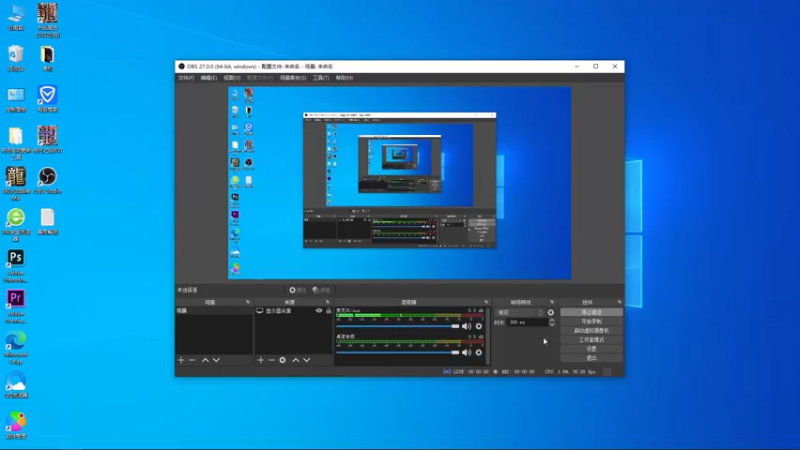Select the This PC desktop icon
800x450 pixels.
coord(16,17)
